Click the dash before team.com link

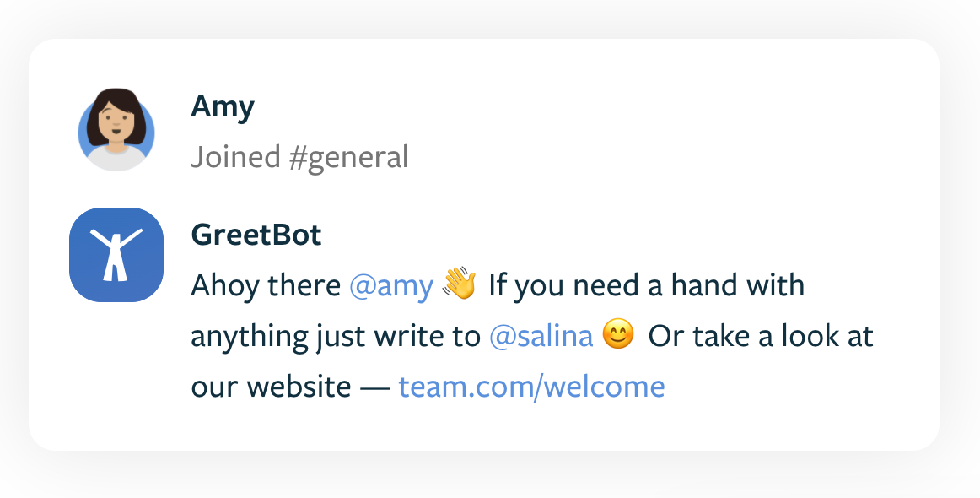(375, 387)
